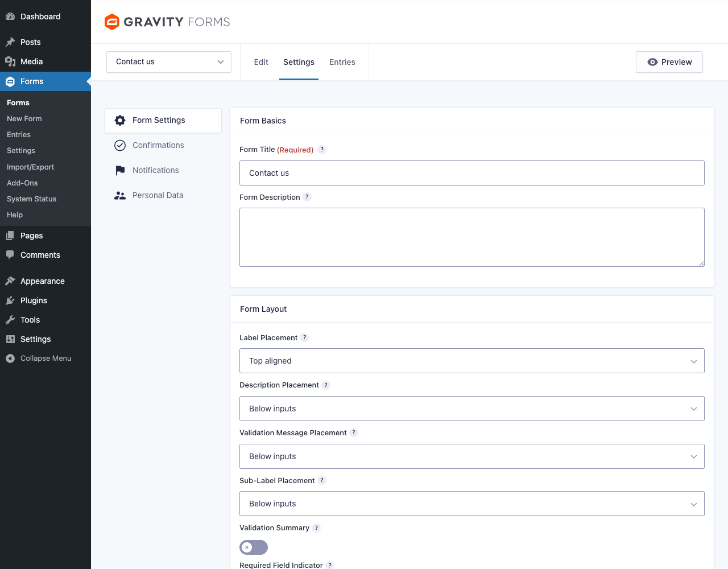This screenshot has width=728, height=569.
Task: Expand the Sub-Label Placement dropdown
Action: (x=472, y=504)
